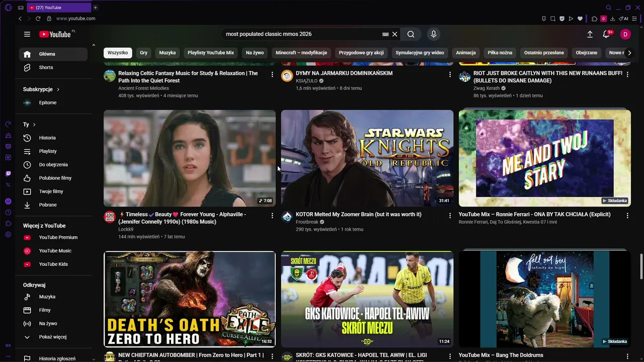The image size is (644, 362).
Task: Open options for Relaxing Celtic Fantasy Music video
Action: (272, 74)
